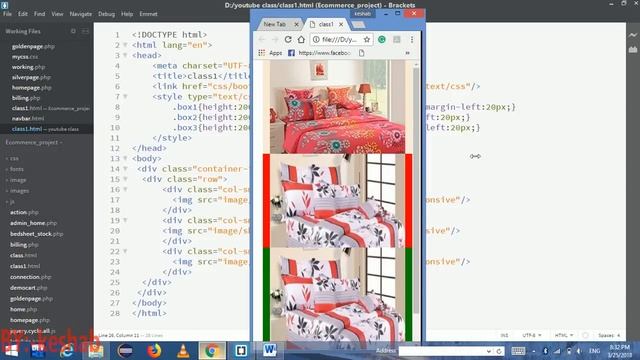This screenshot has height=360, width=640.
Task: Click the new tab button in Chrome
Action: pos(358,25)
